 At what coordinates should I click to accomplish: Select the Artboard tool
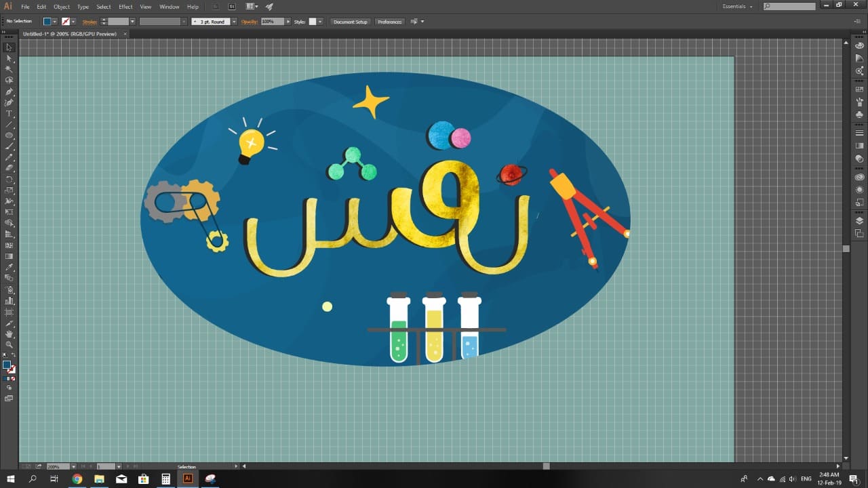[x=9, y=312]
